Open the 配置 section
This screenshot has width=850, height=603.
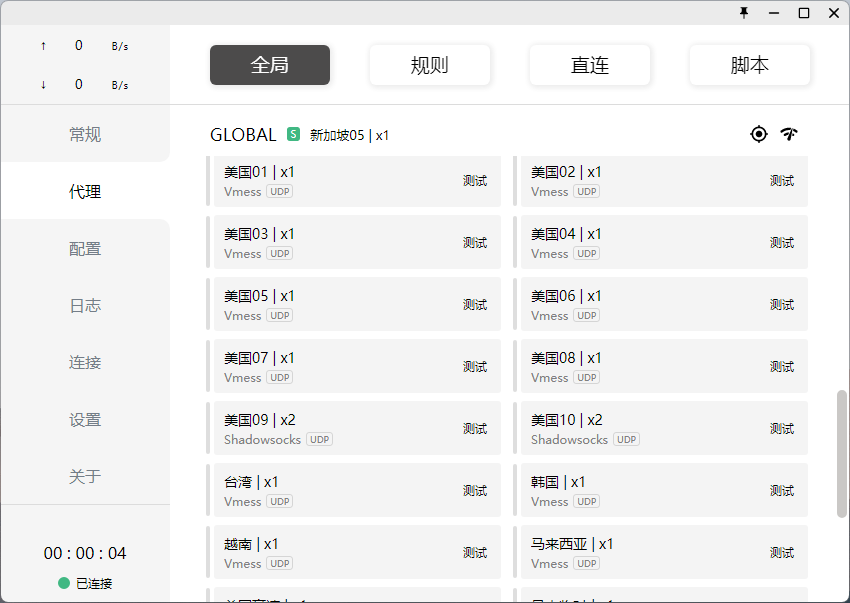85,248
